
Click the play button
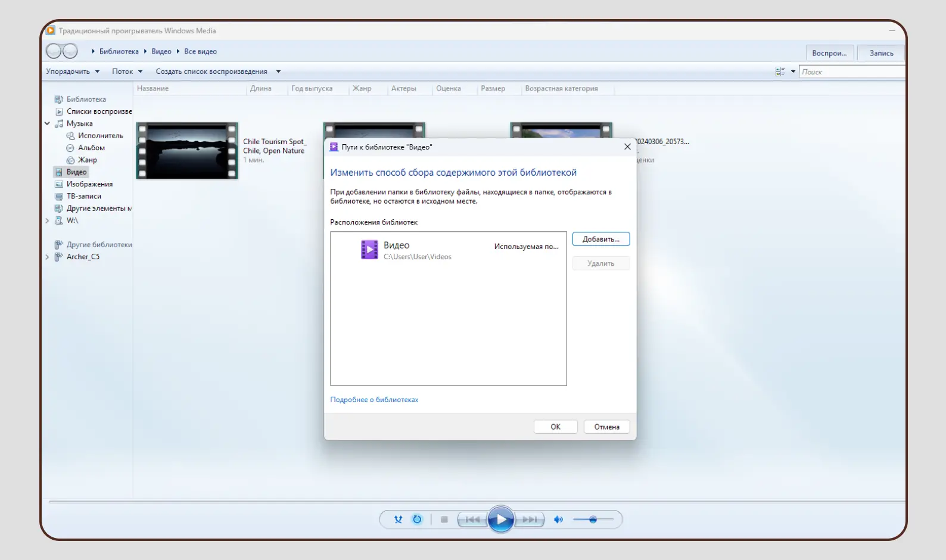pyautogui.click(x=501, y=519)
